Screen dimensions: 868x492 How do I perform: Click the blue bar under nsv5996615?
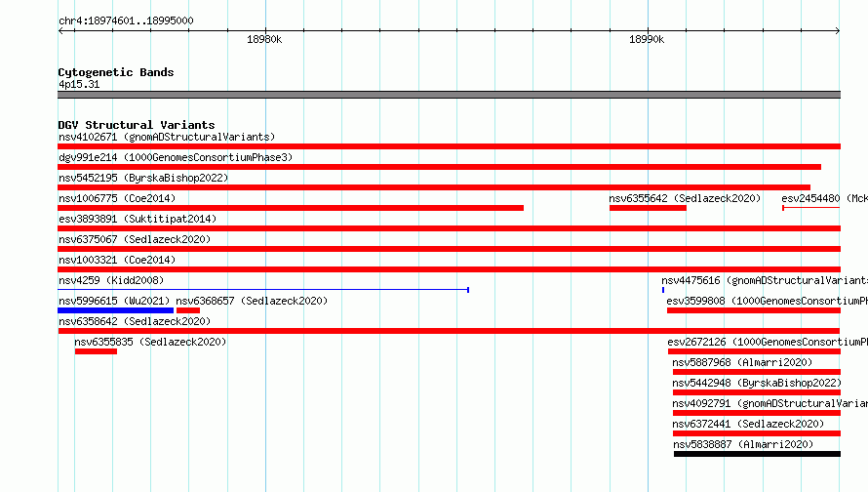pos(116,310)
